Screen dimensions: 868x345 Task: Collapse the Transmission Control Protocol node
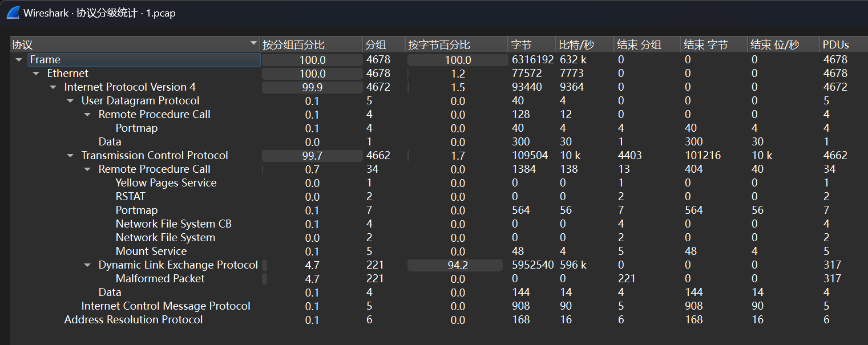pos(70,156)
